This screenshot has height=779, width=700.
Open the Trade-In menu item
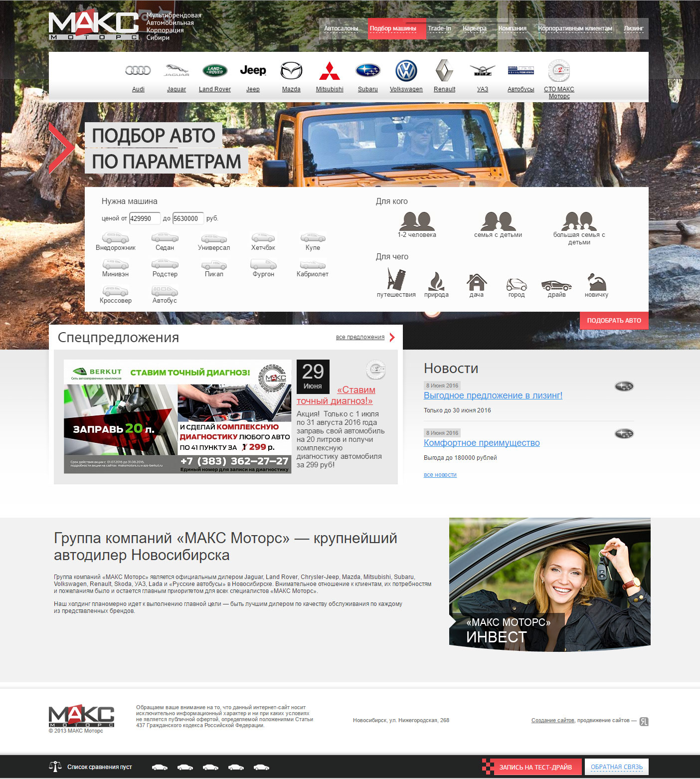439,28
